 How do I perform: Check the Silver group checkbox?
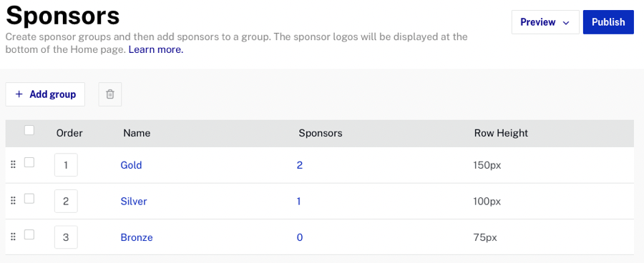click(29, 199)
